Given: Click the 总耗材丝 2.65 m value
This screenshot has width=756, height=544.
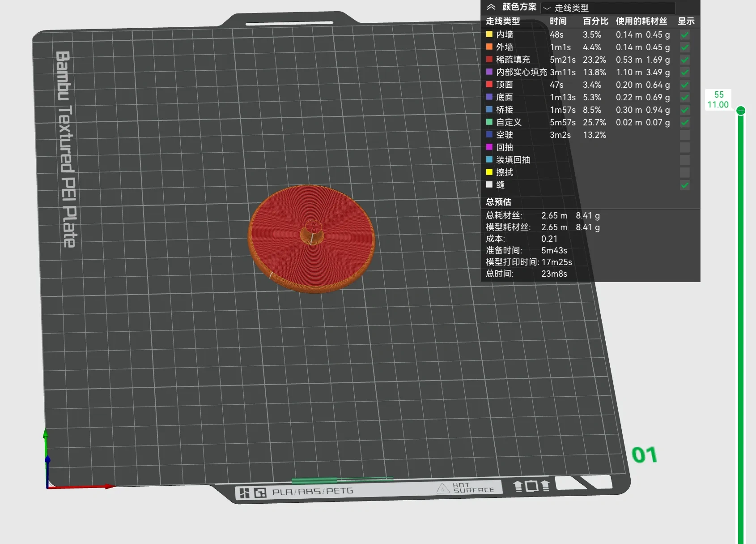Looking at the screenshot, I should pyautogui.click(x=554, y=215).
